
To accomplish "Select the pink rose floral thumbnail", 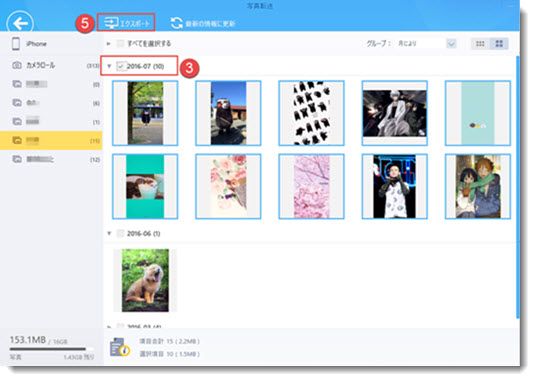I will (x=228, y=186).
